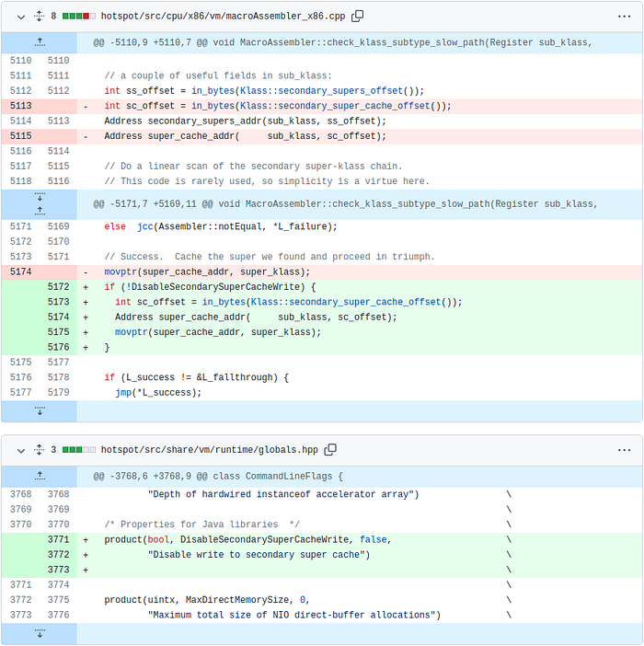Viewport: 644px width, 646px height.
Task: Click 'product(uintx, MaxDirectMemorySize, 0,' line
Action: [x=207, y=600]
